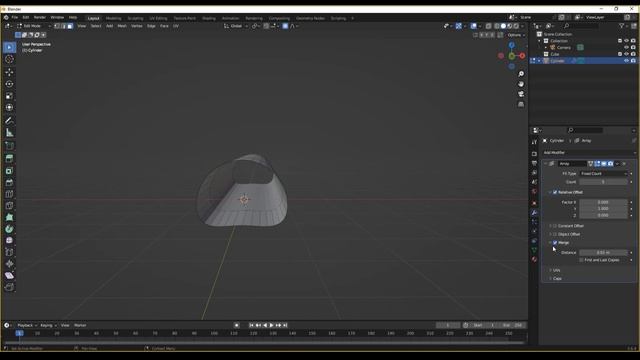Open Keying popover in timeline
This screenshot has height=360, width=640.
[x=48, y=325]
